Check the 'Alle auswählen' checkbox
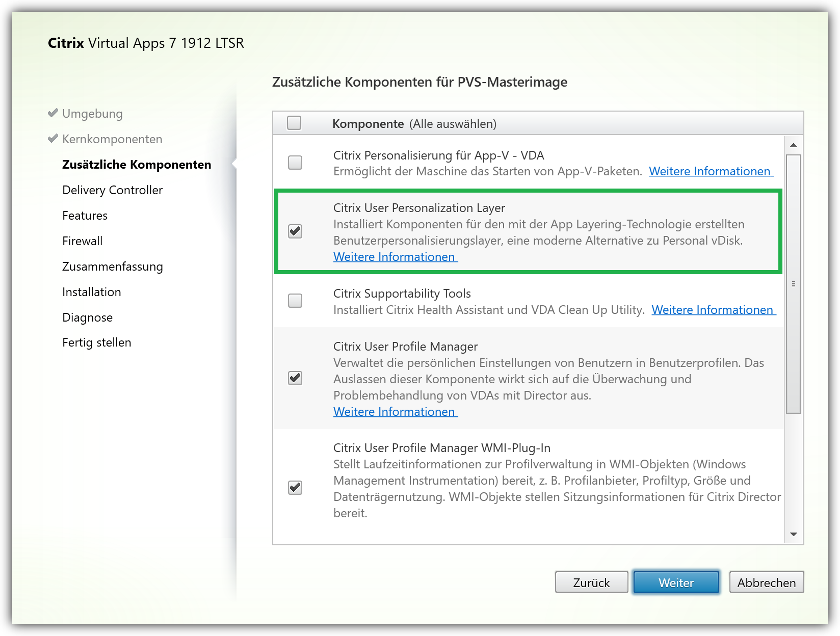 coord(295,123)
